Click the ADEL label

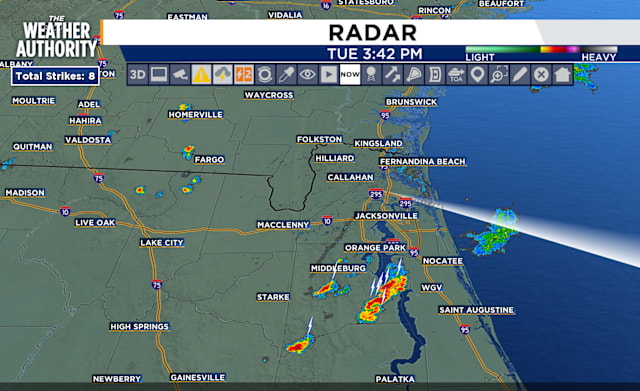click(x=89, y=104)
